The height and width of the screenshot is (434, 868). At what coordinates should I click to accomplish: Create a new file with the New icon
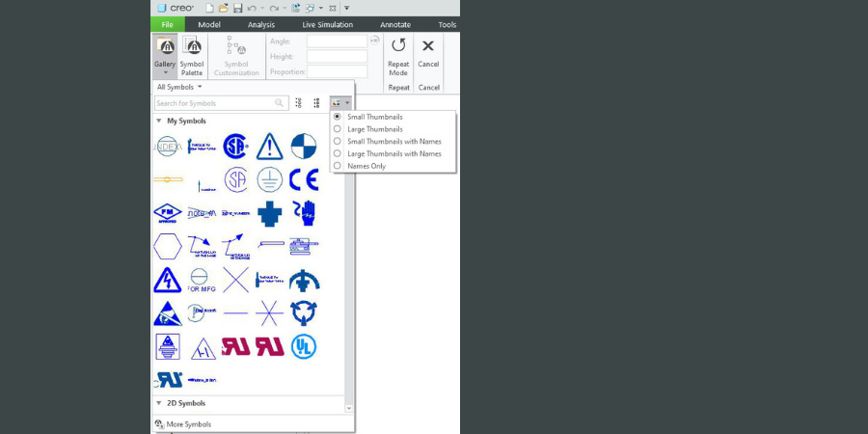coord(210,8)
